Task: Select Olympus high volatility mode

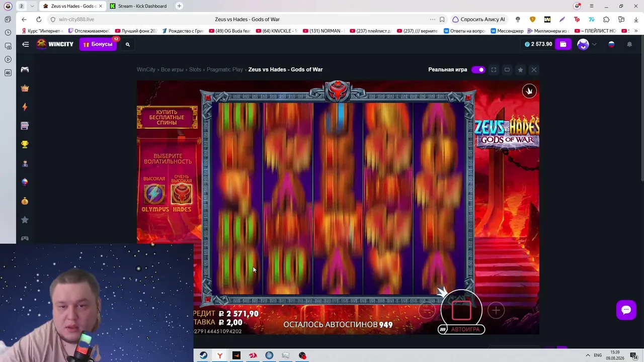Action: coord(154,194)
